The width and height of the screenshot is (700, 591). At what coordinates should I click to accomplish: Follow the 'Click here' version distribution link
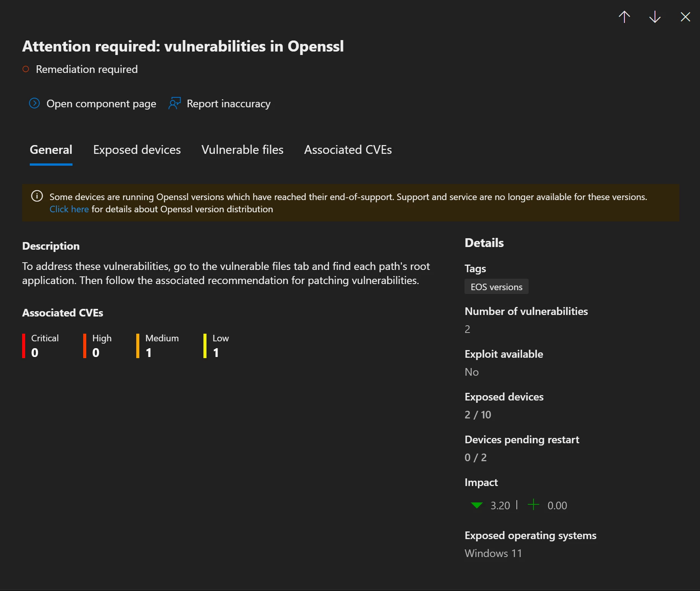pos(69,209)
